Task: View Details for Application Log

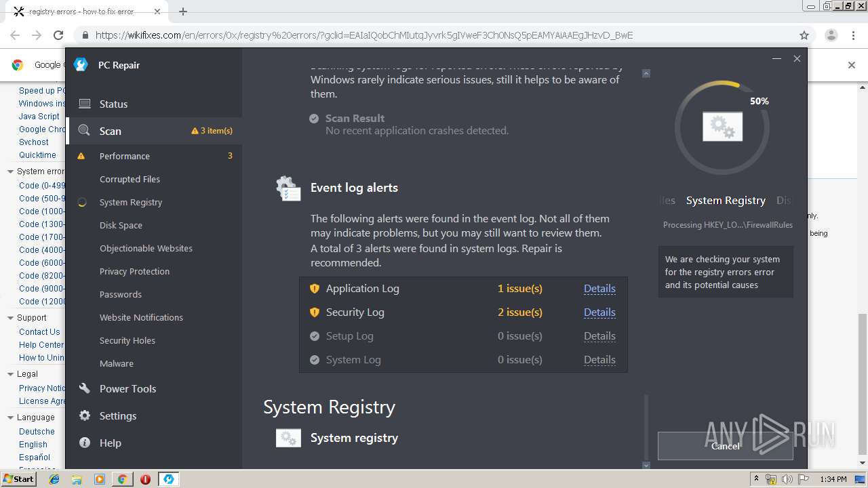Action: (599, 289)
